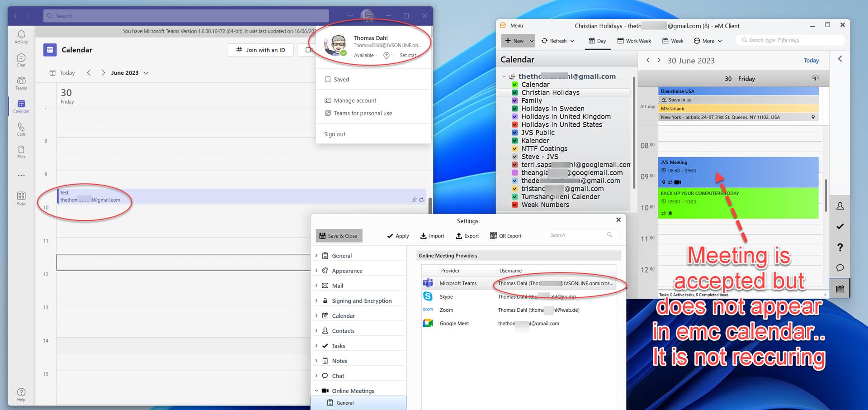Screen dimensions: 868x410
Task: Open Calls in Teams sidebar
Action: coord(21,129)
